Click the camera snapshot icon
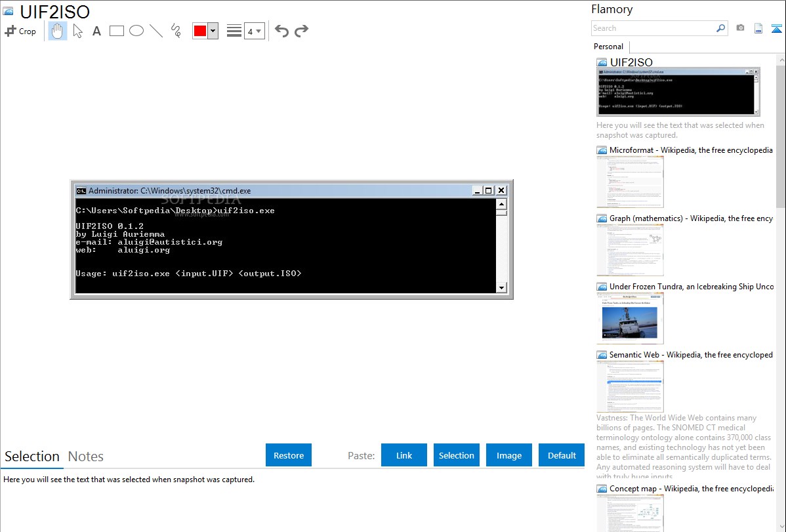Screen dimensions: 786x532 (740, 28)
